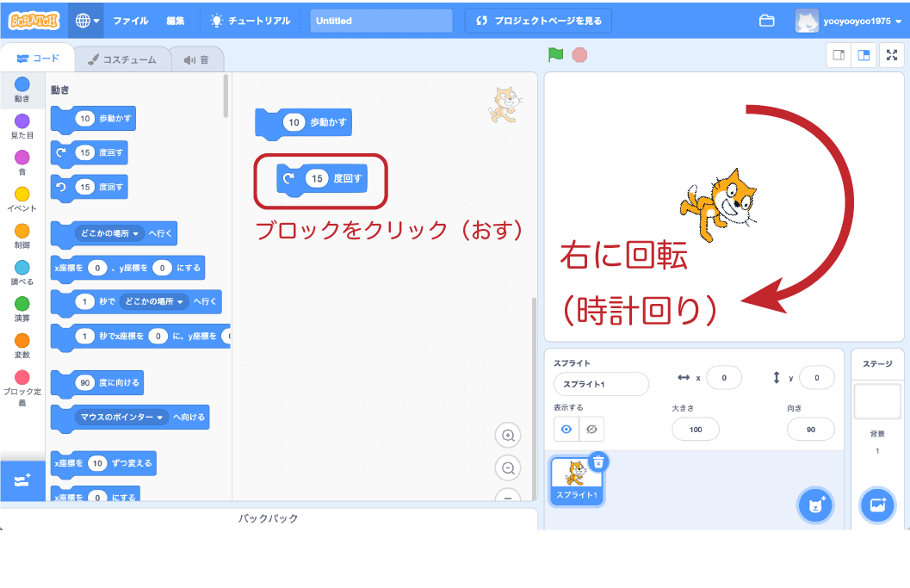Click the sprite 向き direction field
The image size is (910, 588).
[811, 430]
